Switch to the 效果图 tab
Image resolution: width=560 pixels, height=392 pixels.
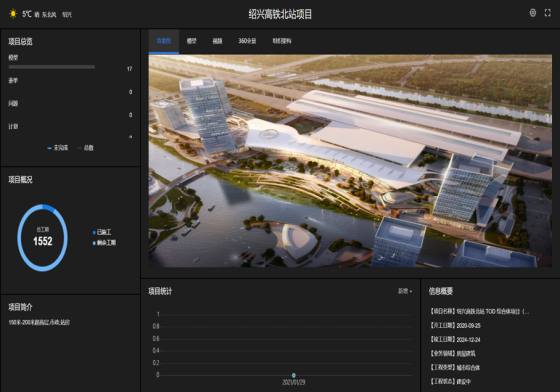(x=164, y=41)
